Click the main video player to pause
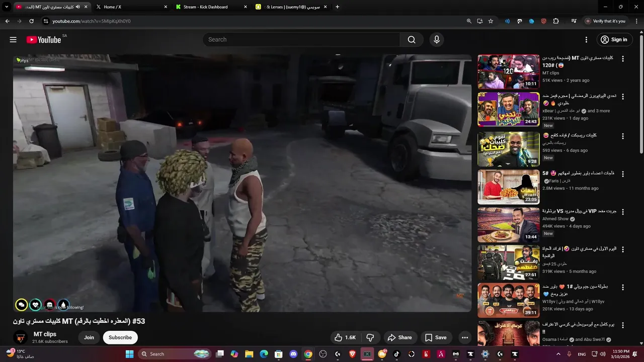This screenshot has height=362, width=644. pyautogui.click(x=242, y=183)
